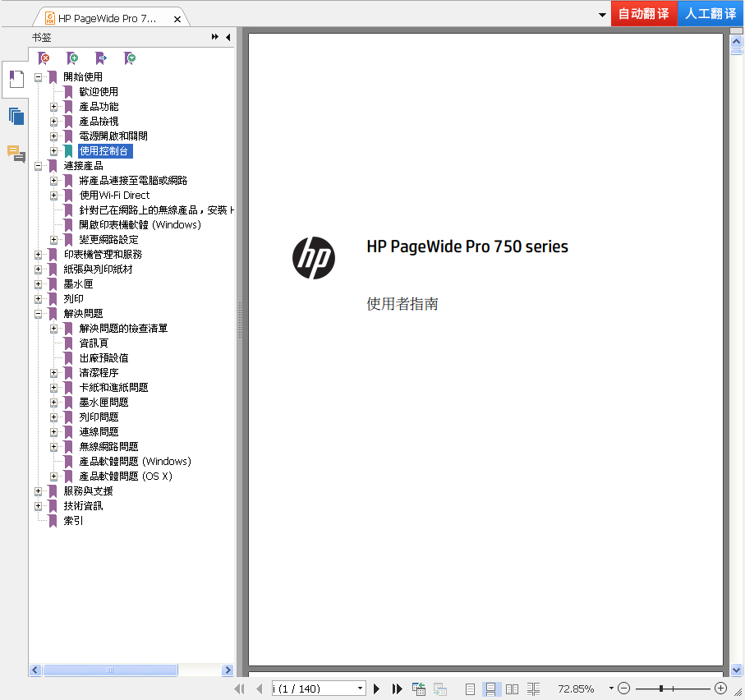Click the next view icon

[440, 688]
